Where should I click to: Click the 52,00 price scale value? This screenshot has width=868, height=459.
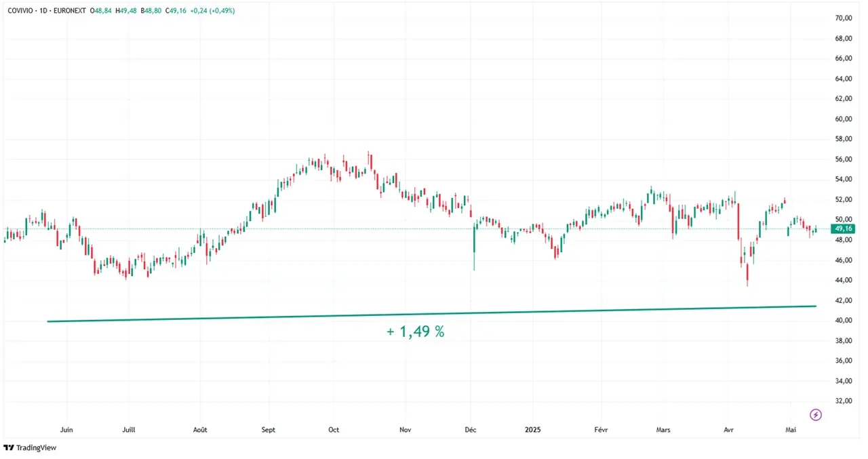[x=844, y=200]
